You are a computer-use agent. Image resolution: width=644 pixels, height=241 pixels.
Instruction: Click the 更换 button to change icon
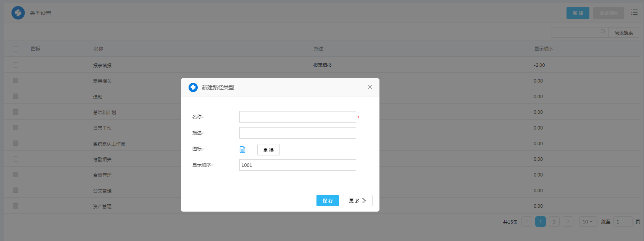click(x=268, y=150)
